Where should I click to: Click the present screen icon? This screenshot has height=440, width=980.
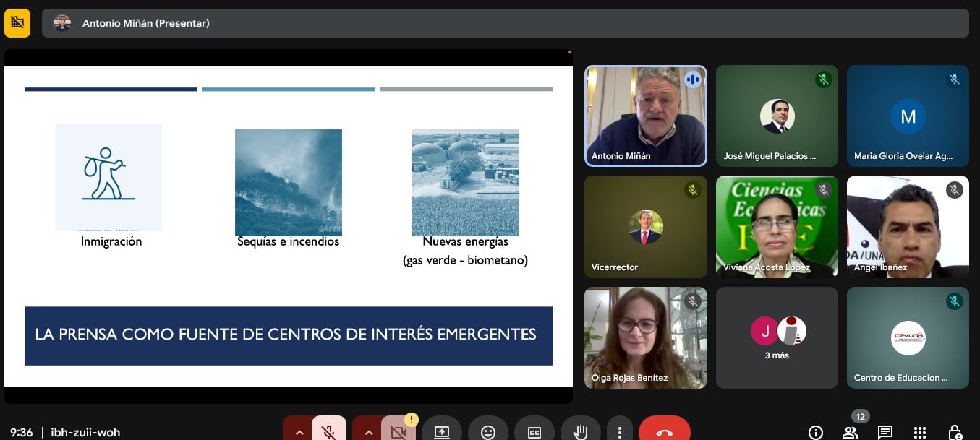coord(441,432)
